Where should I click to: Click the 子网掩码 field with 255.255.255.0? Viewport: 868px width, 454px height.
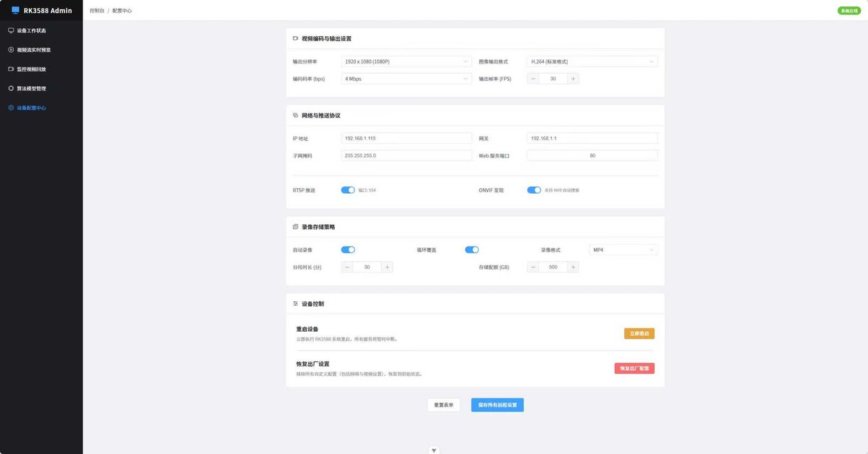(x=407, y=155)
